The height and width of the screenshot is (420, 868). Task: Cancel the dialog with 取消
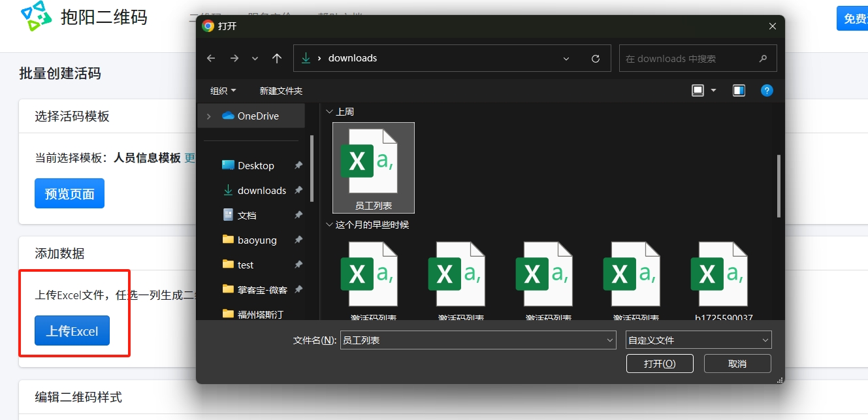737,363
